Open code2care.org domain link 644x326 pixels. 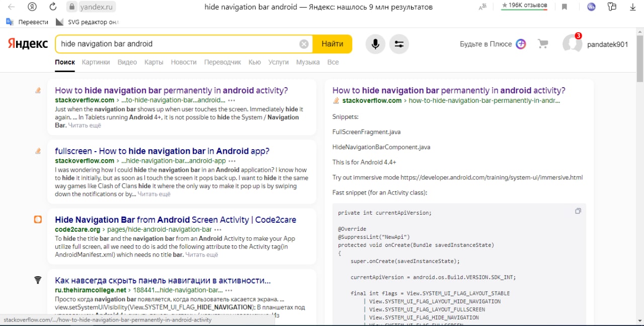pyautogui.click(x=77, y=229)
